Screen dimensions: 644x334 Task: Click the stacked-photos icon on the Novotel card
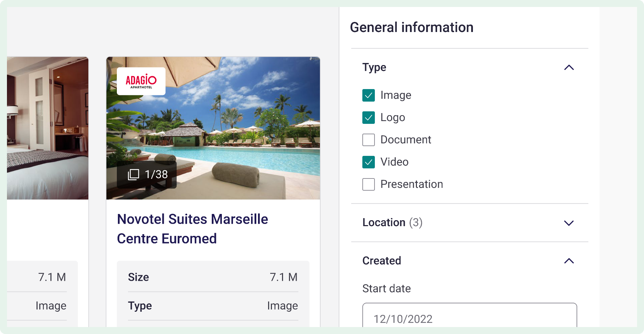click(x=134, y=175)
